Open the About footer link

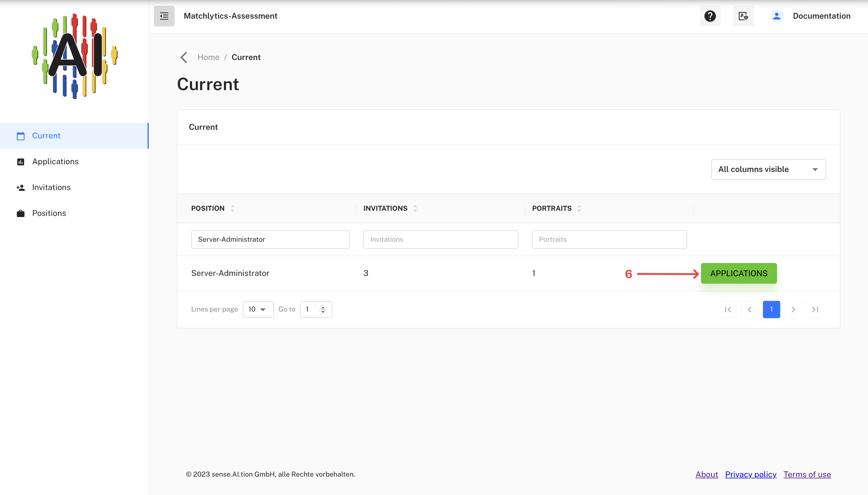coord(707,474)
